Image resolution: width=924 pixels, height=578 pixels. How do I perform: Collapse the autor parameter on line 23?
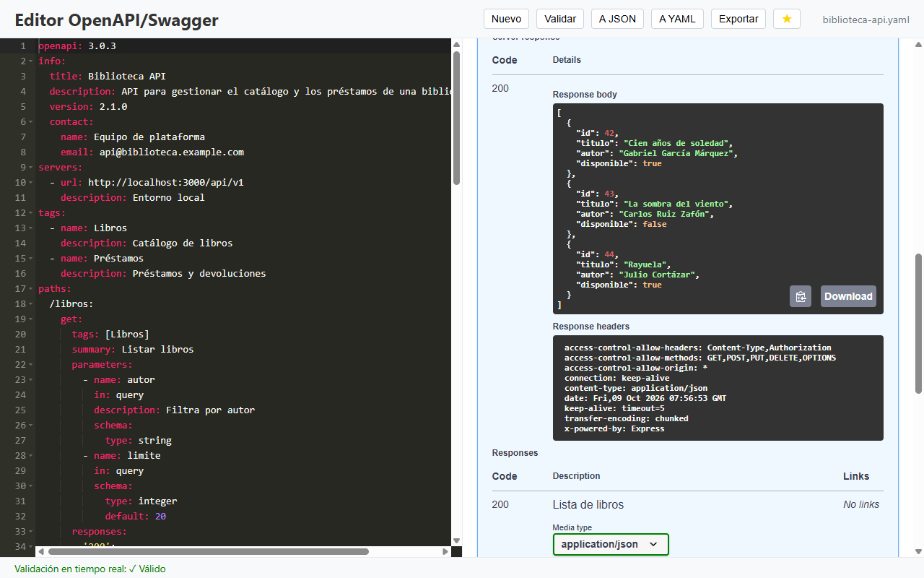tap(30, 380)
